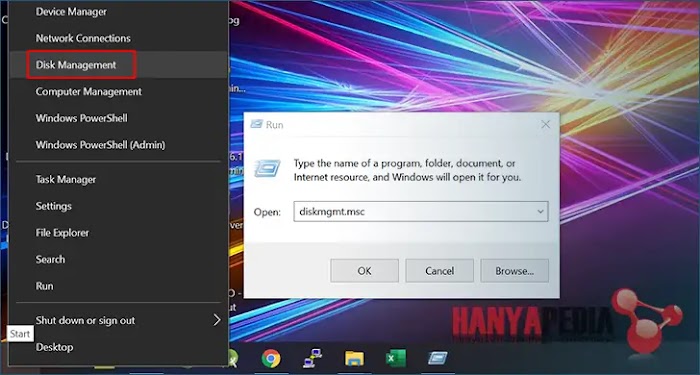Viewport: 700px width, 375px height.
Task: Click the Run dialog title bar icon
Action: click(x=256, y=125)
